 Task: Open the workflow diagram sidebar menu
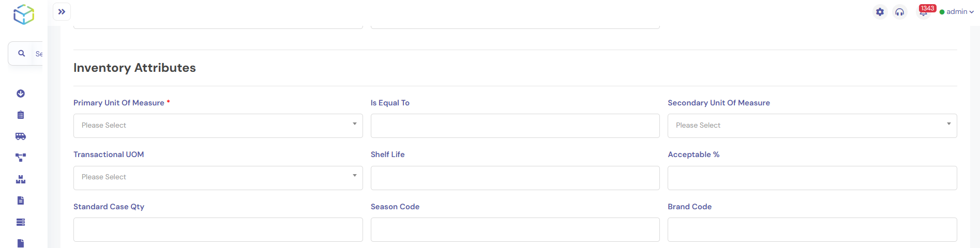[x=21, y=158]
